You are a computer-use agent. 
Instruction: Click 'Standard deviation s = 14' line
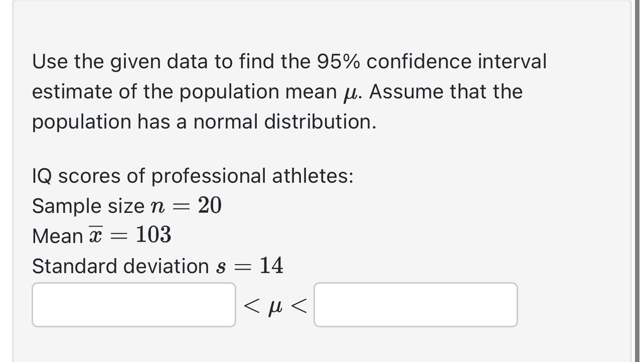pos(157,266)
